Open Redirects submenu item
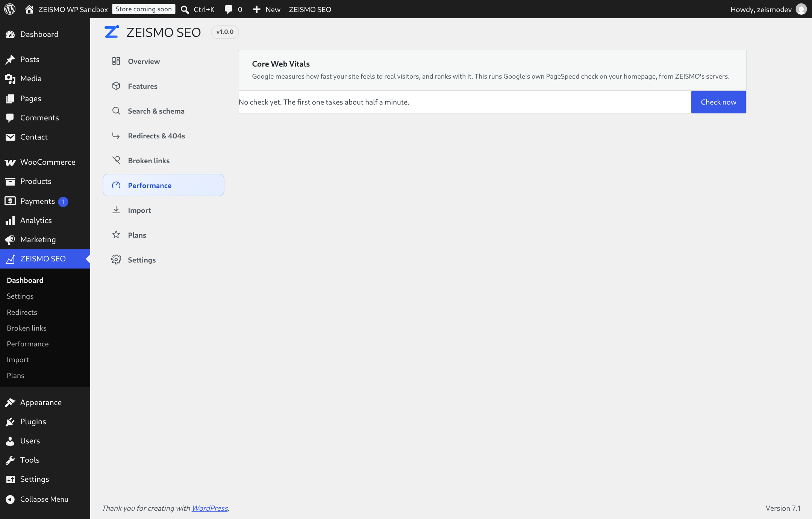 coord(22,312)
